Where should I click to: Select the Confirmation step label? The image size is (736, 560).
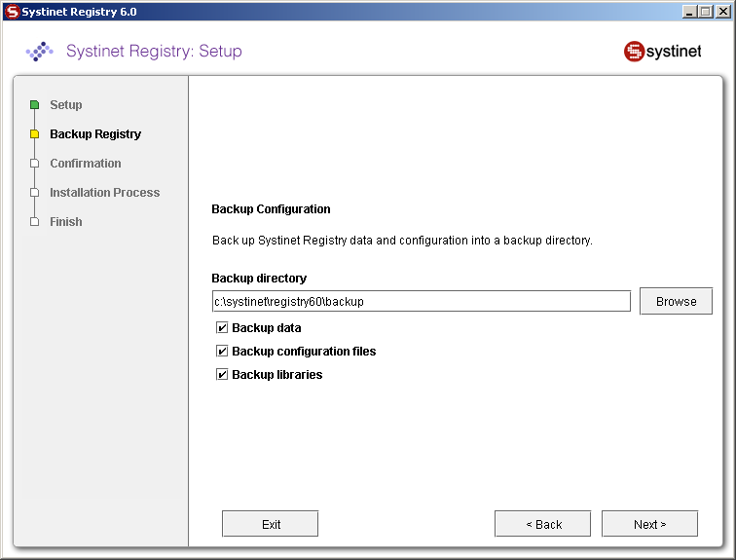86,164
